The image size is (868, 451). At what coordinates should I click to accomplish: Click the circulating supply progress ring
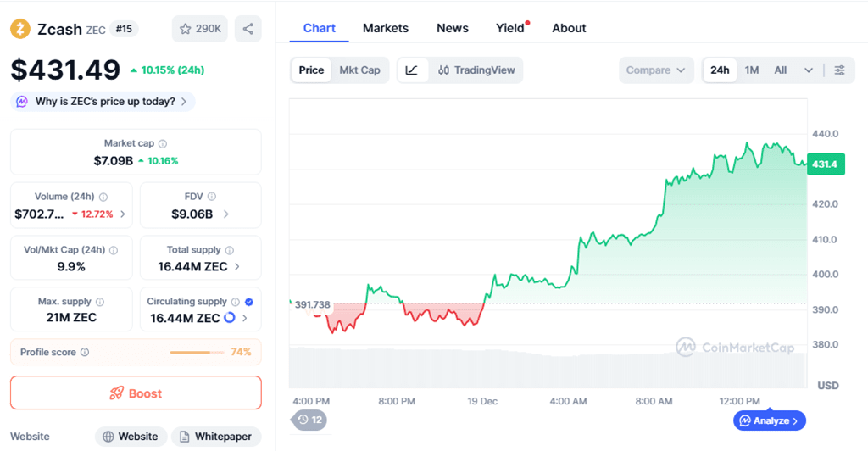point(229,318)
